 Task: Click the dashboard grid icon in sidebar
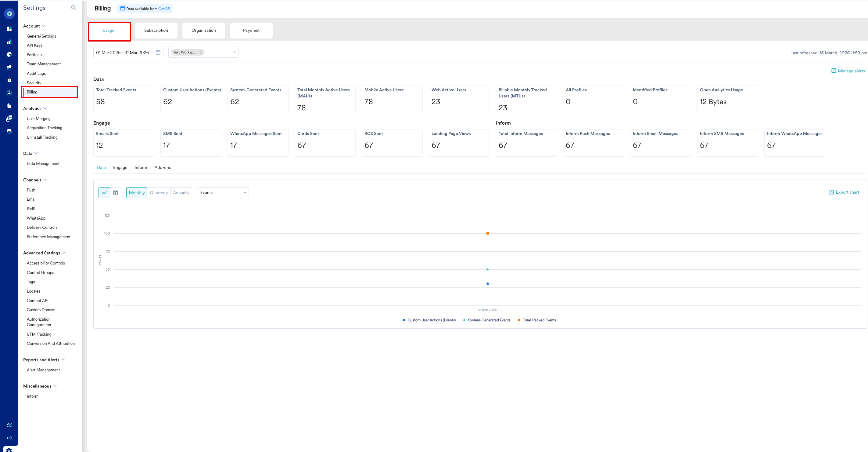tap(9, 29)
